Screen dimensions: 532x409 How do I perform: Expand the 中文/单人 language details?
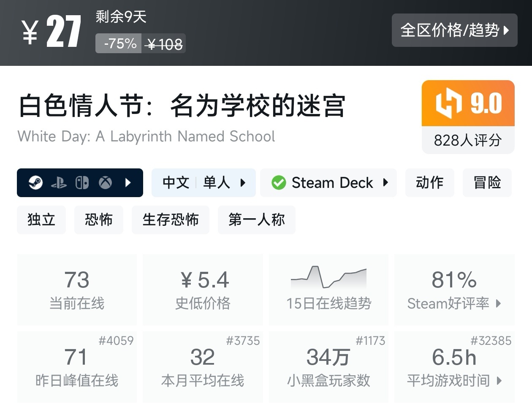[x=242, y=183]
